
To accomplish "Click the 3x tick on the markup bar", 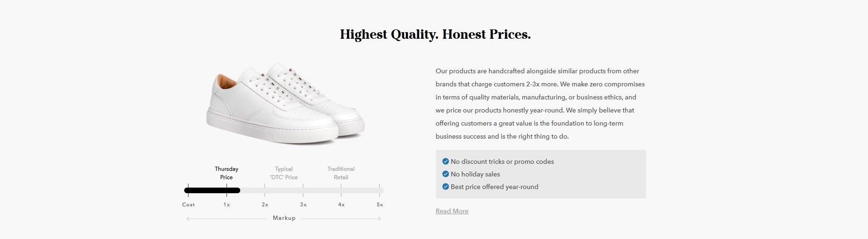I will click(x=303, y=190).
